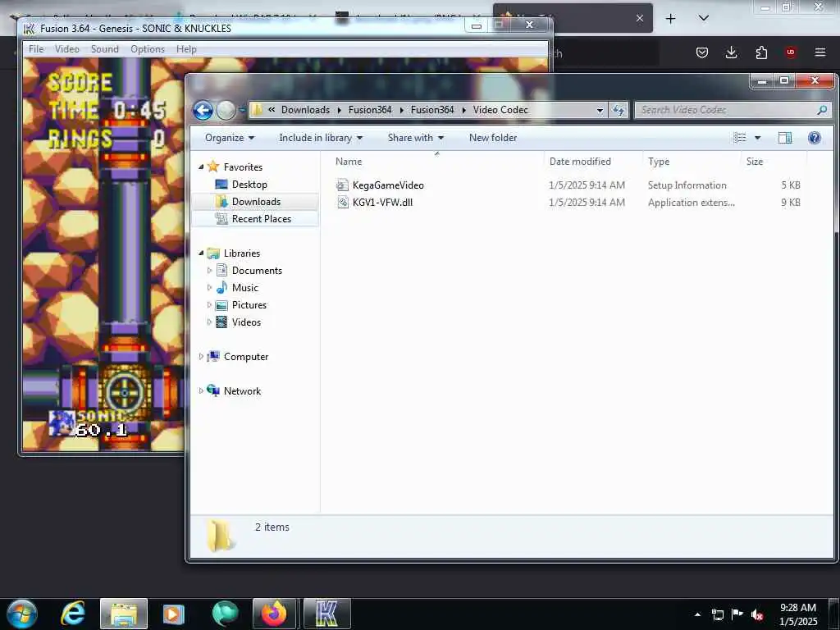Open the Firefox hamburger menu

click(820, 52)
